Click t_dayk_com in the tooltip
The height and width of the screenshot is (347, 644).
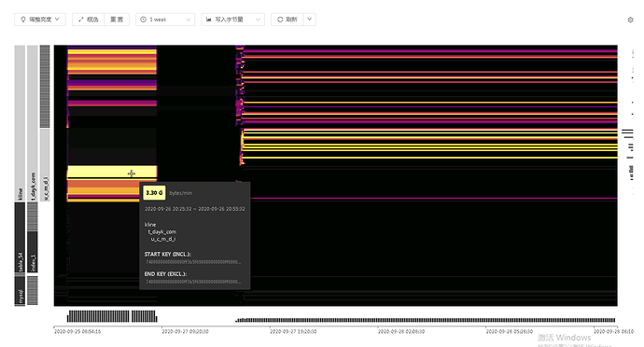click(161, 231)
